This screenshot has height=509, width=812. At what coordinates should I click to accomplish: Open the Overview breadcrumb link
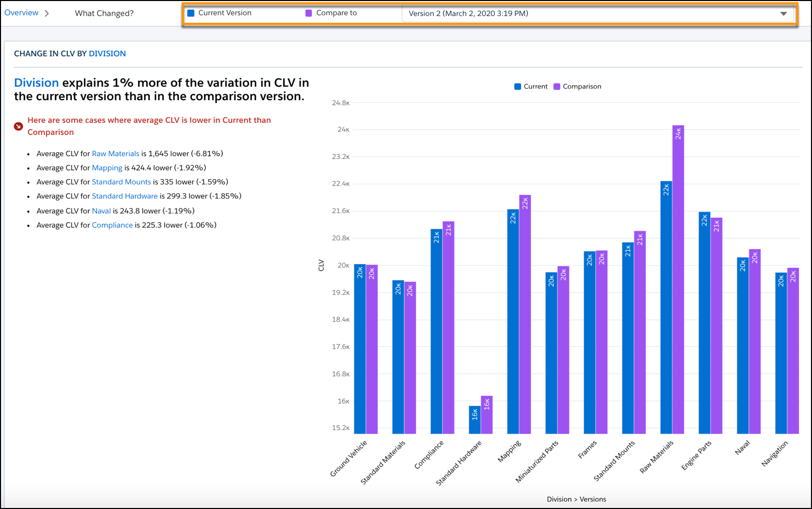point(21,13)
